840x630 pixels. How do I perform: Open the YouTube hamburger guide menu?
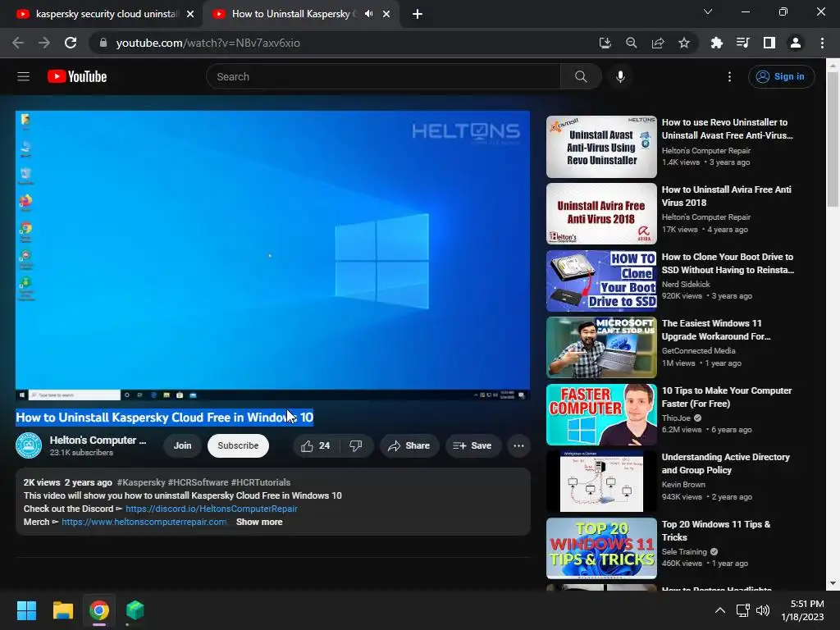coord(23,76)
